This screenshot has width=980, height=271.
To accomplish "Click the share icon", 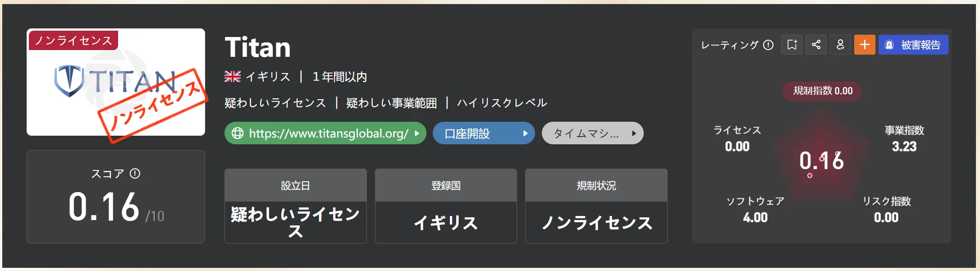I will (x=816, y=45).
